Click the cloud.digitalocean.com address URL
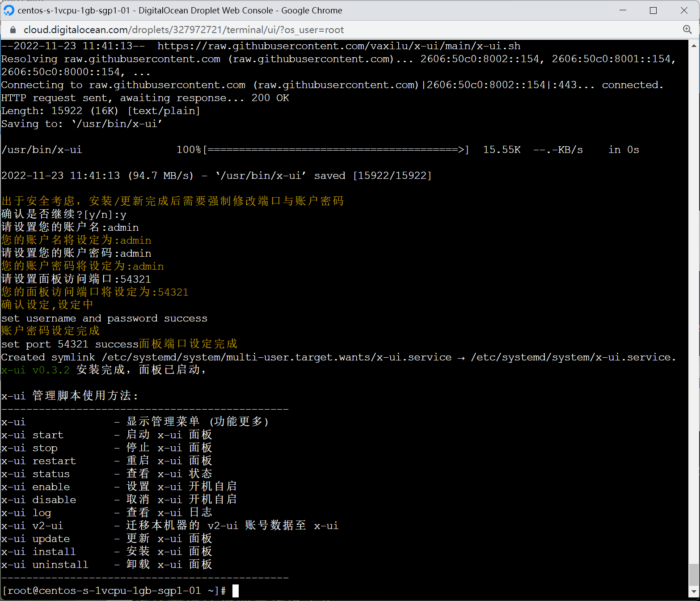Screen dimensions: 700x601 click(183, 30)
